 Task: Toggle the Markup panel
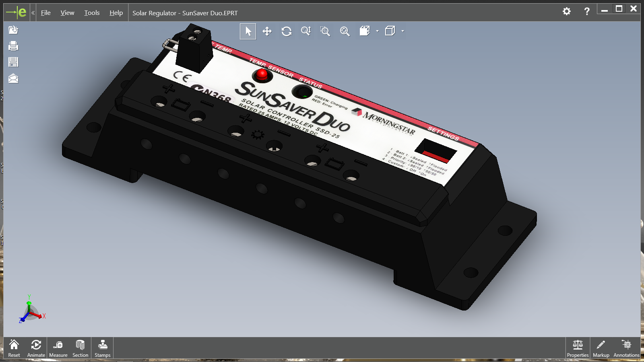pos(601,348)
